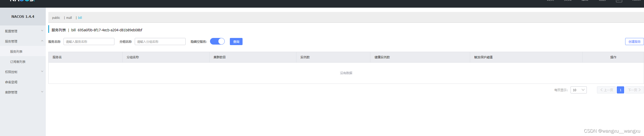Go to the previous page 上一页

tap(606, 90)
